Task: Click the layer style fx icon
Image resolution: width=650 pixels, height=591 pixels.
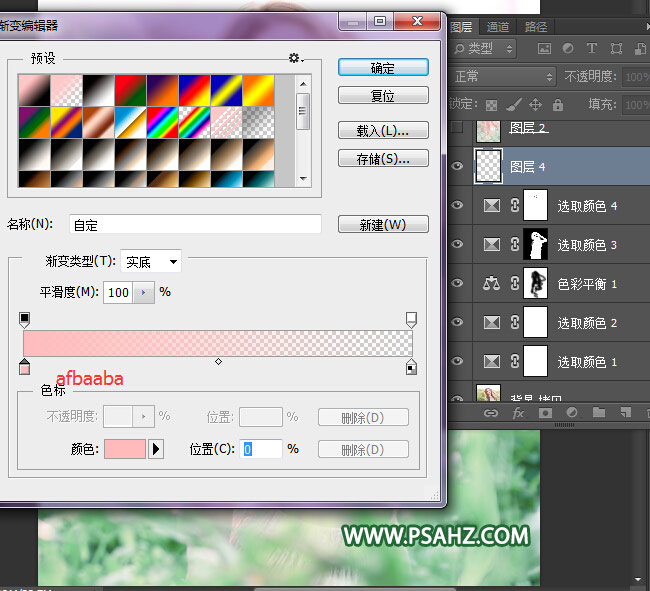Action: click(519, 412)
